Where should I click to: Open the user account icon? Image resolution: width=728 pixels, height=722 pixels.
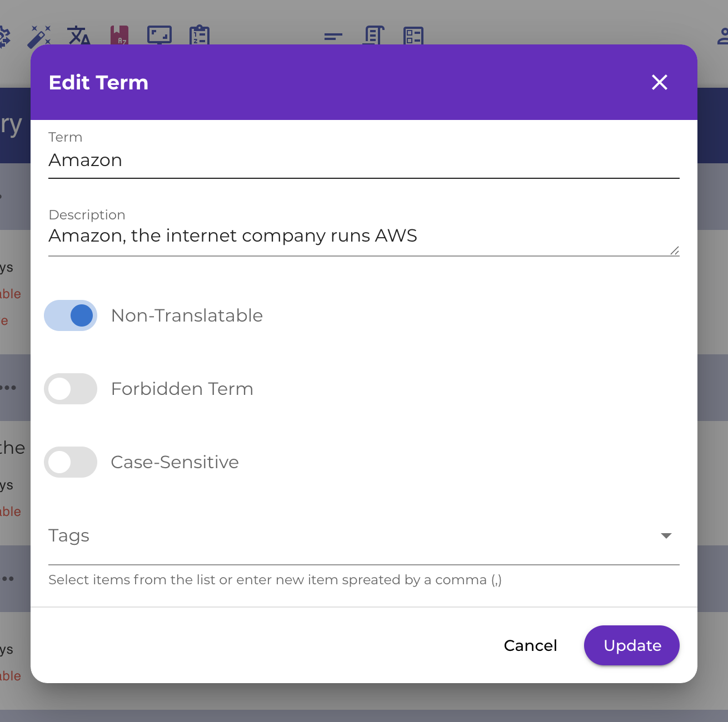(x=722, y=37)
